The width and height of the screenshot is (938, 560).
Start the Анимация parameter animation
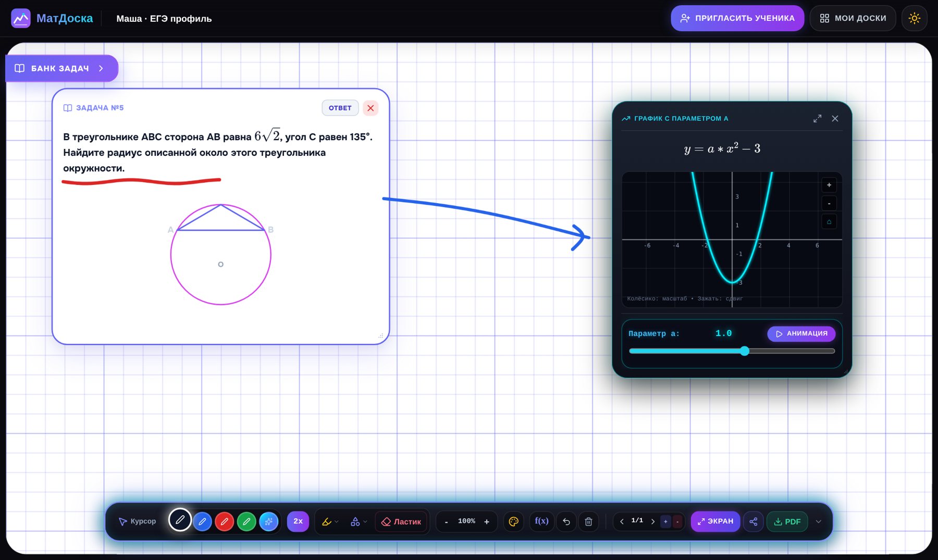point(801,334)
